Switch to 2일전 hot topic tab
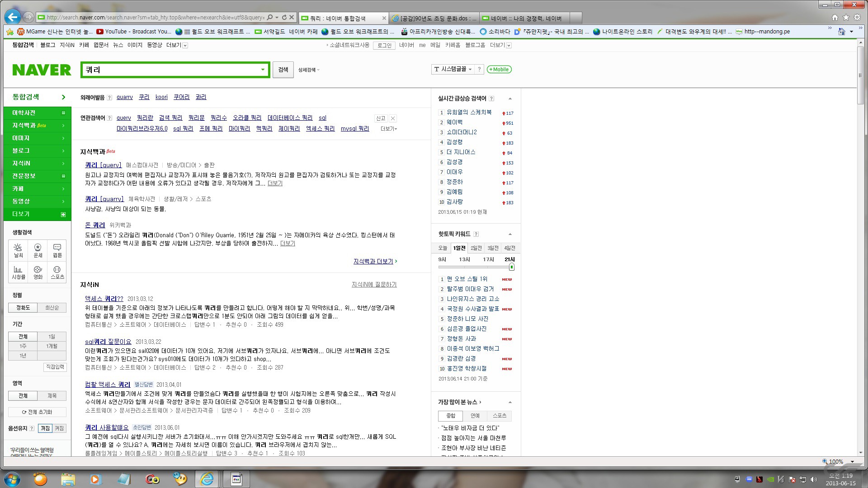868x488 pixels. (476, 248)
